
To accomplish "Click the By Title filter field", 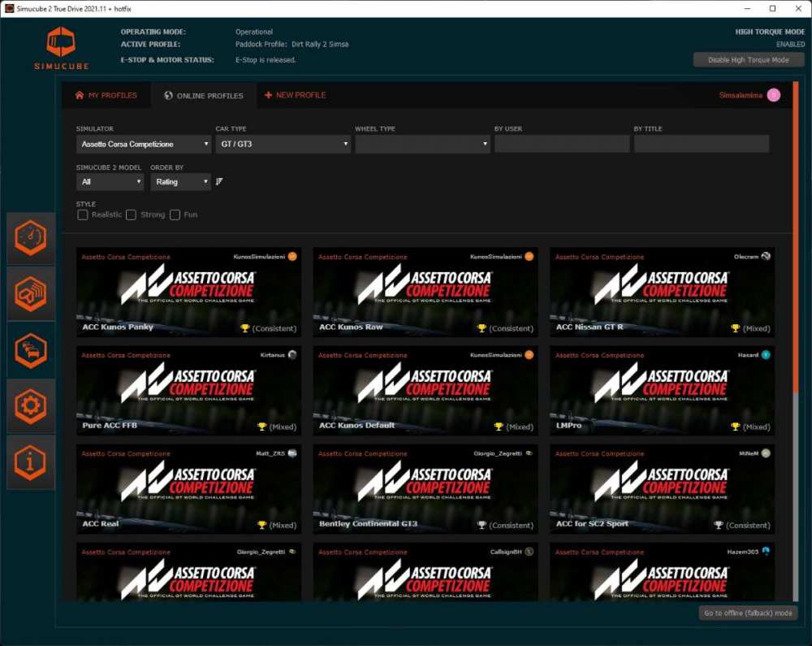I will pyautogui.click(x=702, y=144).
